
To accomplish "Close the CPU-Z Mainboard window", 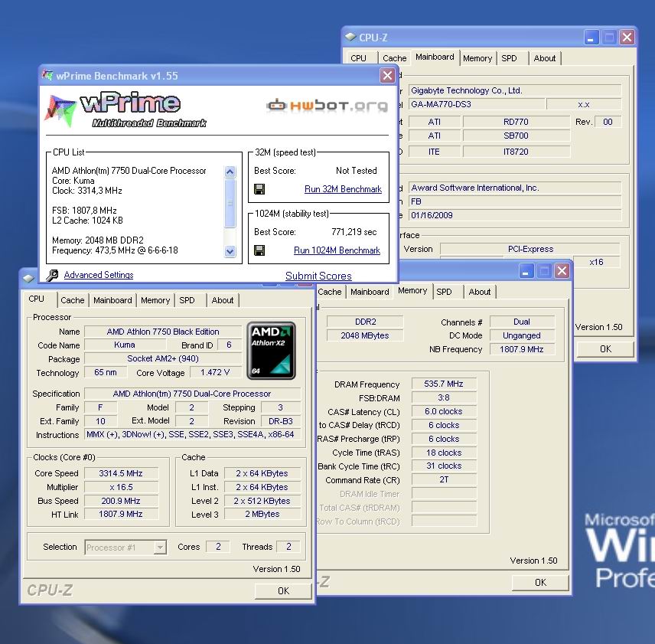I will (x=627, y=38).
